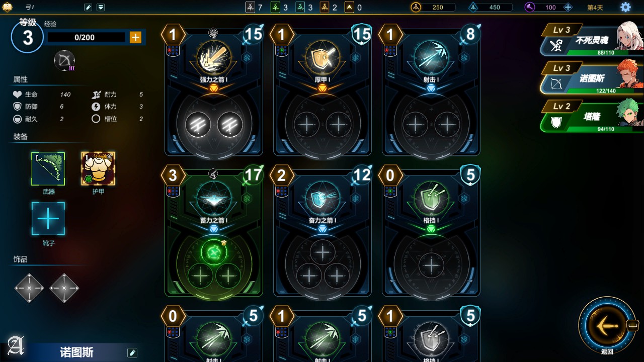Open the dropdown arrow in top bar

click(x=101, y=7)
